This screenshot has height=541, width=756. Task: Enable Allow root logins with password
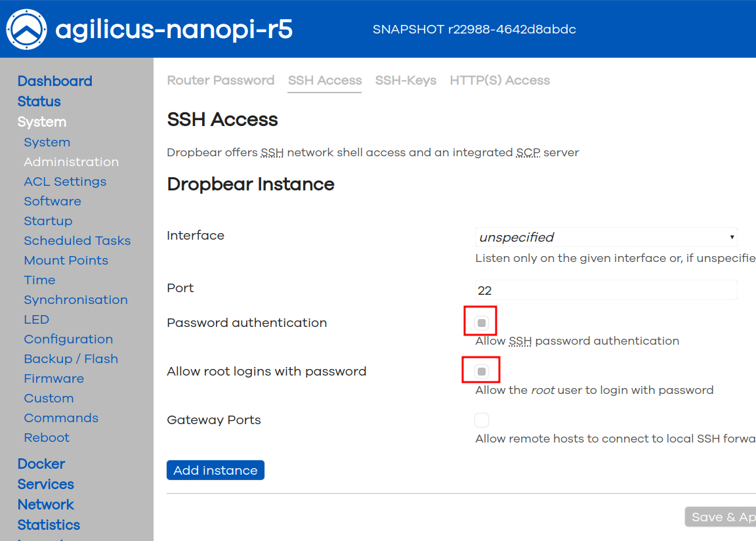[482, 372]
